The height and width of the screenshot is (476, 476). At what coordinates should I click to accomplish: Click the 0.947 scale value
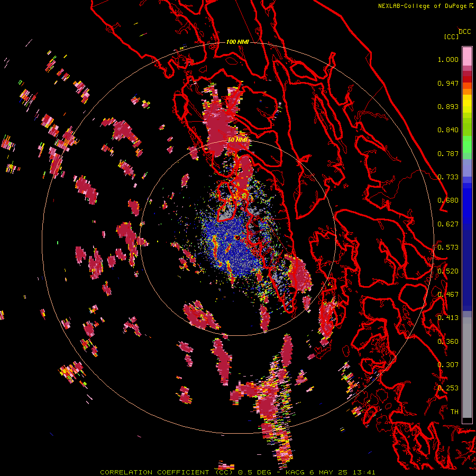coord(448,83)
